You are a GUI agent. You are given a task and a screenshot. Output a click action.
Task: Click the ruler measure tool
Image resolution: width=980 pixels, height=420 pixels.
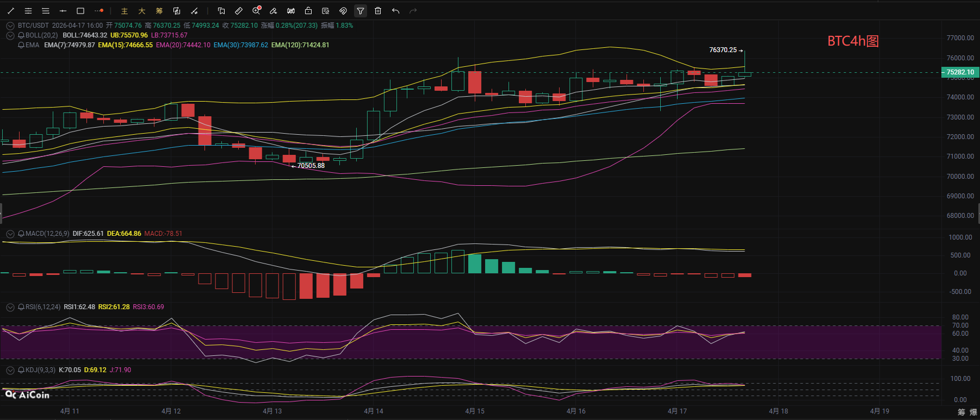click(x=239, y=11)
